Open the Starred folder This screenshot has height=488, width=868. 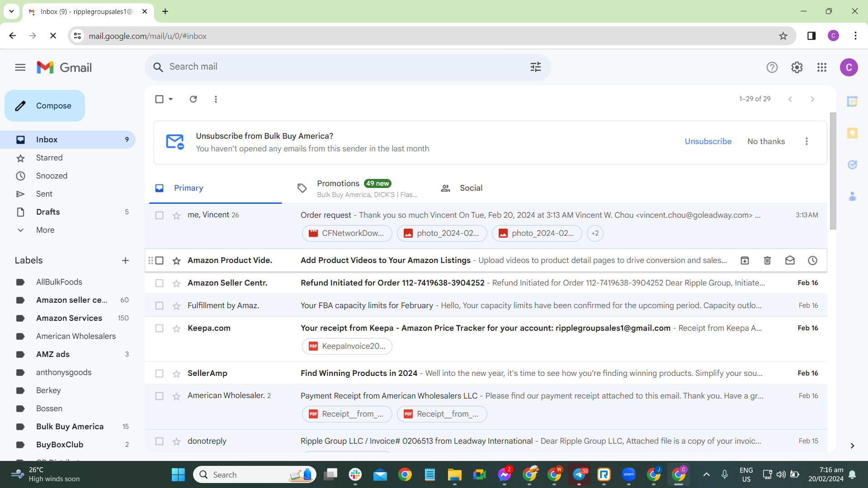coord(68,158)
